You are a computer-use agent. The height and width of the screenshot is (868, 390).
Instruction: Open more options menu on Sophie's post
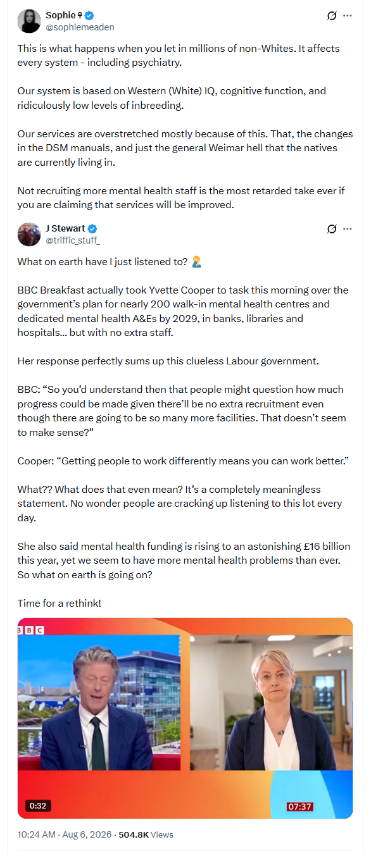pyautogui.click(x=347, y=16)
